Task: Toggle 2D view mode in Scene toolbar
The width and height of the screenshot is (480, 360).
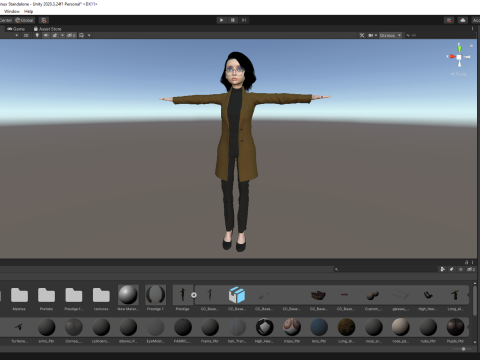Action: coord(26,35)
